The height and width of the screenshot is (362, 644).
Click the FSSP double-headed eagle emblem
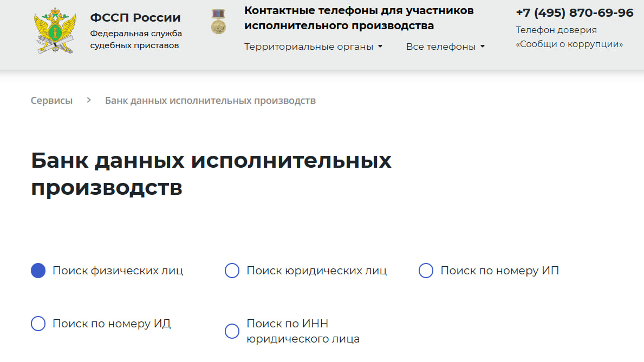point(55,31)
